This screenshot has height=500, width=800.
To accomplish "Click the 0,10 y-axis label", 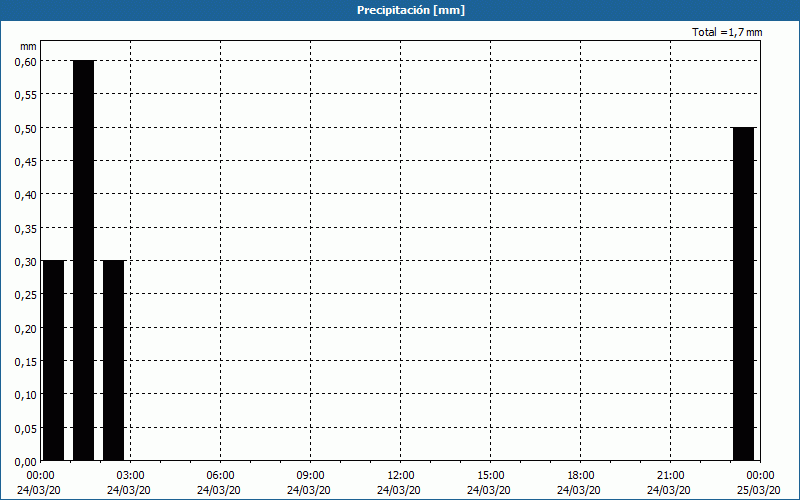I will coord(26,395).
